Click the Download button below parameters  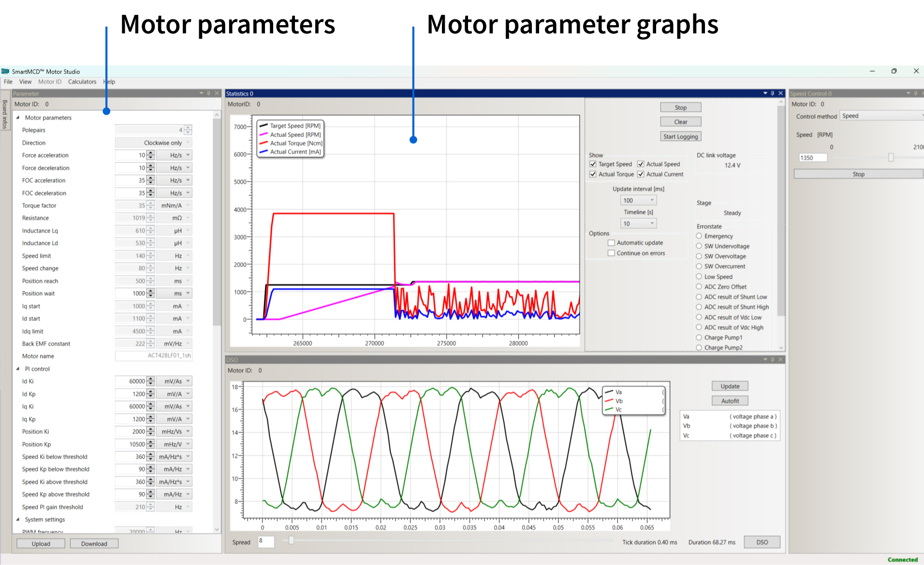tap(94, 543)
